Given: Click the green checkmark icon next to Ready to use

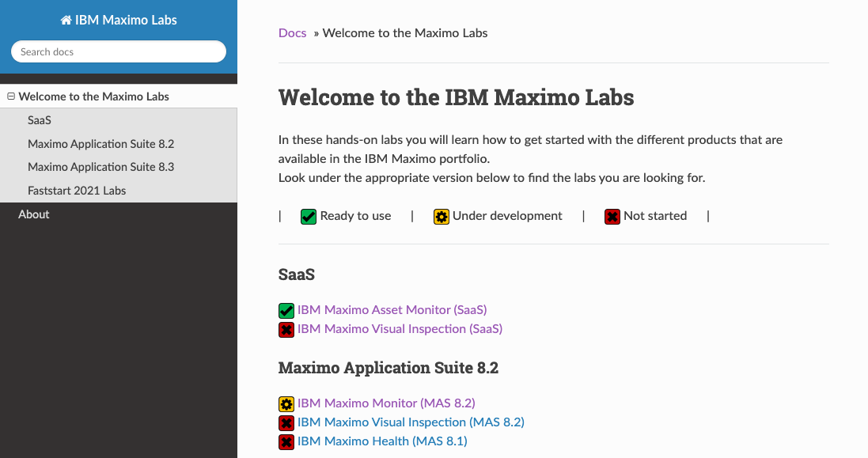Looking at the screenshot, I should 309,216.
